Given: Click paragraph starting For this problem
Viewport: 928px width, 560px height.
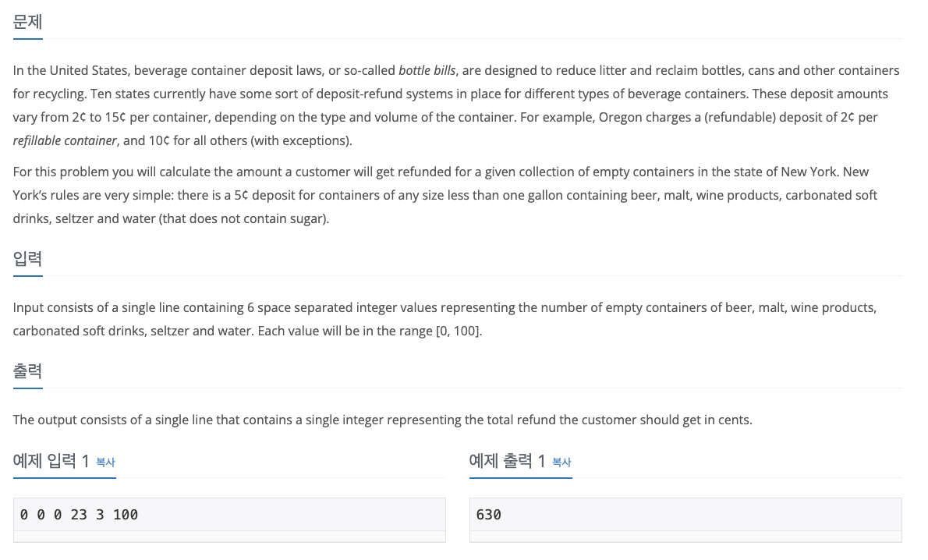Looking at the screenshot, I should click(445, 195).
